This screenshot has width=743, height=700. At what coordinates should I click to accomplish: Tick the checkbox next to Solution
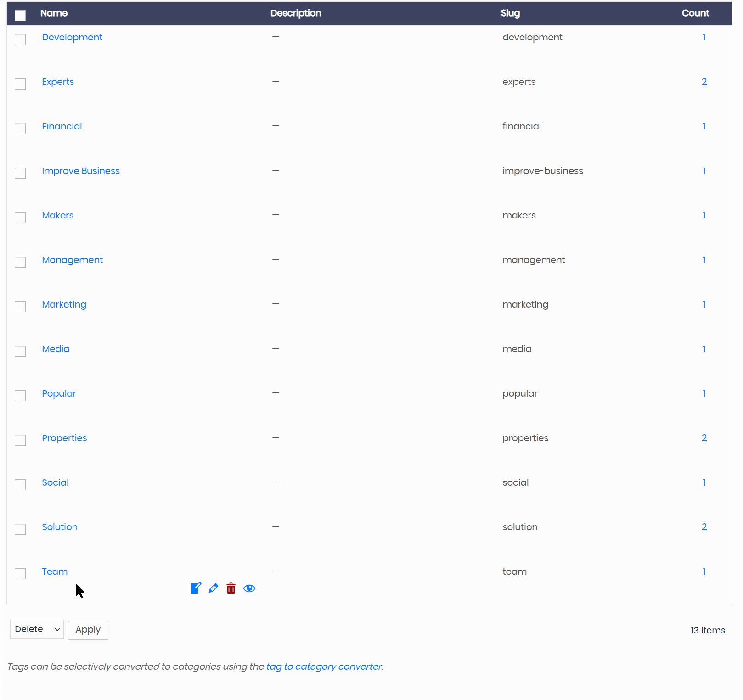(x=20, y=529)
